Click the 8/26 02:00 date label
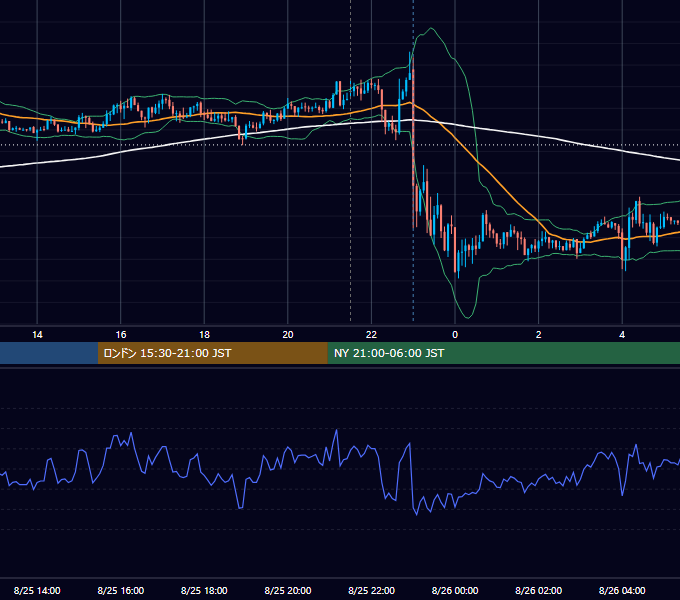Image resolution: width=680 pixels, height=600 pixels. pyautogui.click(x=539, y=590)
